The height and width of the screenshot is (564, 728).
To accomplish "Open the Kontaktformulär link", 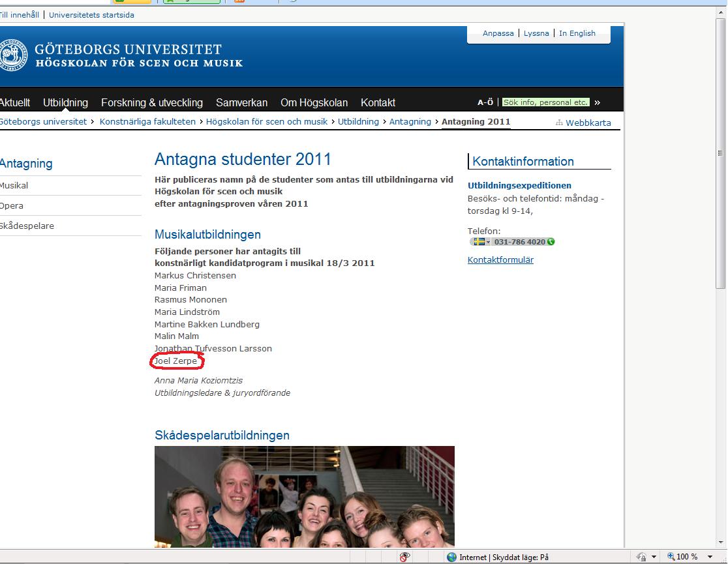I will click(x=500, y=260).
